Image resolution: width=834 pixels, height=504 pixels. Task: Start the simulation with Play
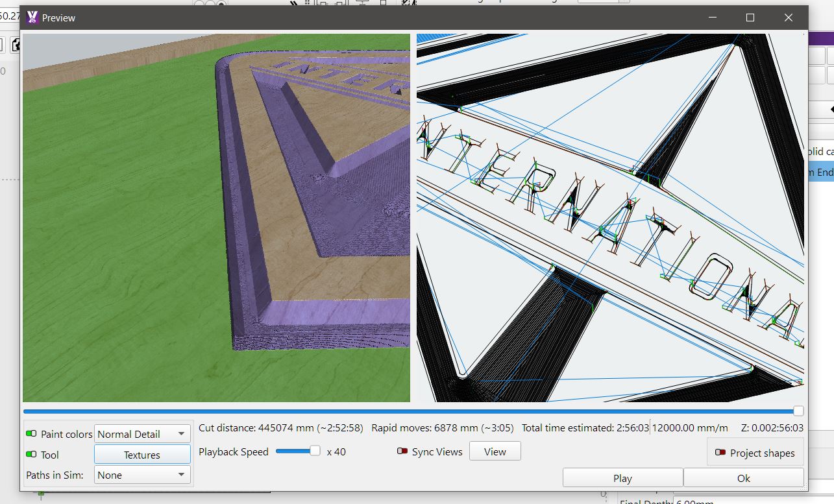click(622, 478)
